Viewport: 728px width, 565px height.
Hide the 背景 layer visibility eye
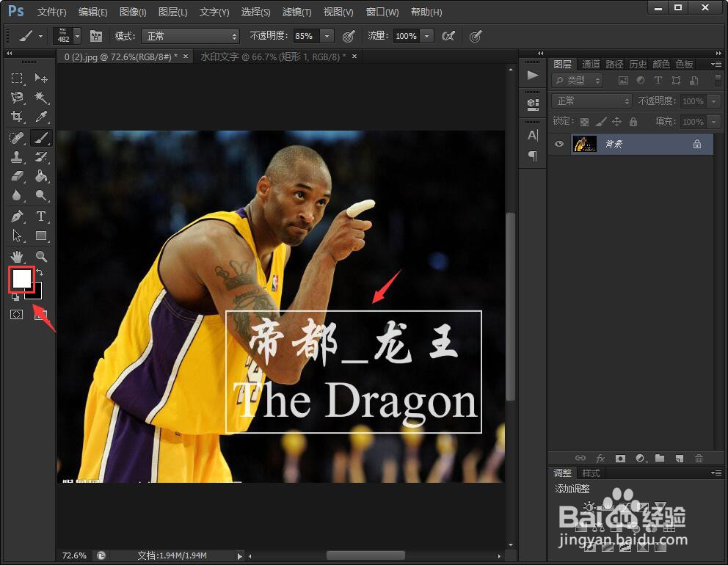[x=559, y=144]
